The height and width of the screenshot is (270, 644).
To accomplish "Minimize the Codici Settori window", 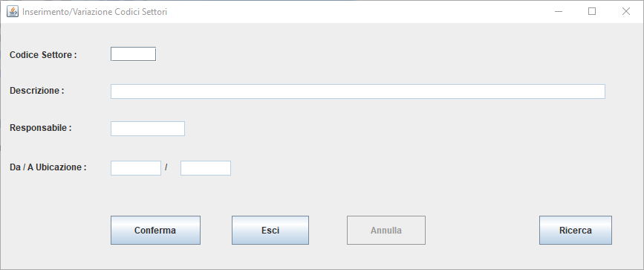I will 559,11.
